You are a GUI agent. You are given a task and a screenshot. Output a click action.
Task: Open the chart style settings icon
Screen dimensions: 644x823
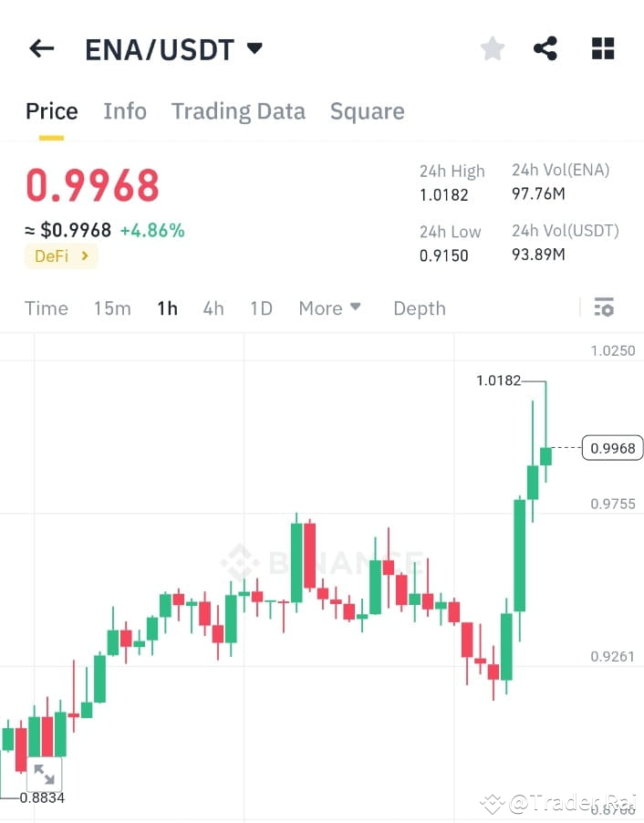[x=604, y=308]
